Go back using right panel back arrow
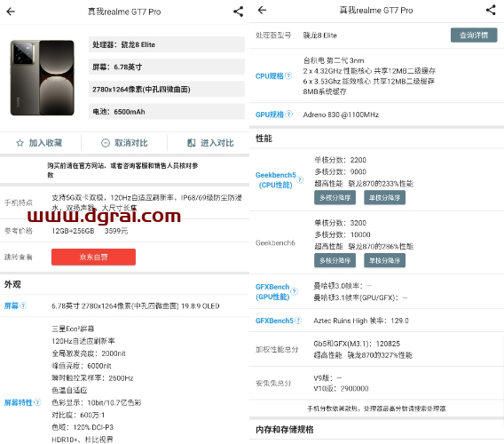 click(263, 11)
